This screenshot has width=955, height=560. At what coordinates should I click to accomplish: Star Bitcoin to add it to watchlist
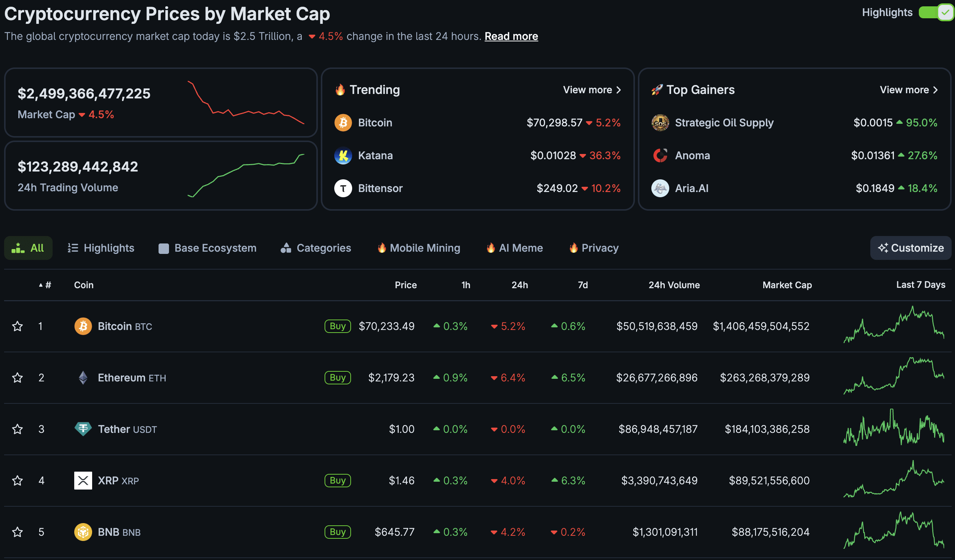point(17,326)
